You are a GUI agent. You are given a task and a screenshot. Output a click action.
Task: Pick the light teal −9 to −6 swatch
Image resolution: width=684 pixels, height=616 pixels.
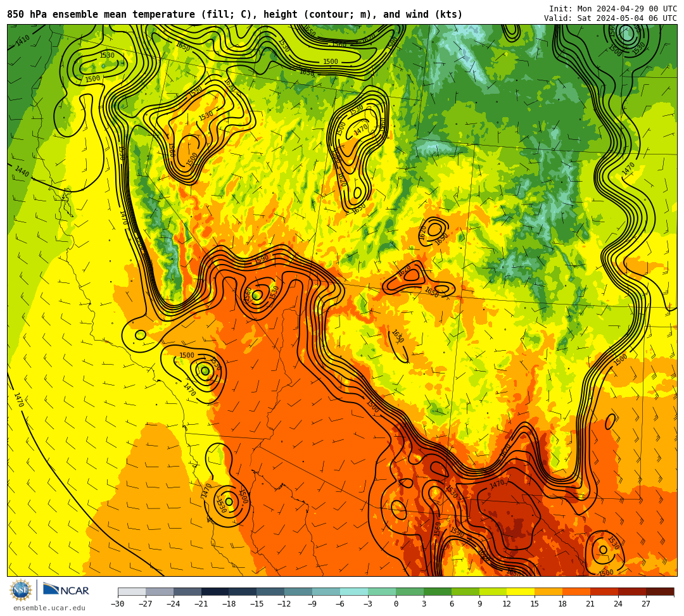coord(326,591)
